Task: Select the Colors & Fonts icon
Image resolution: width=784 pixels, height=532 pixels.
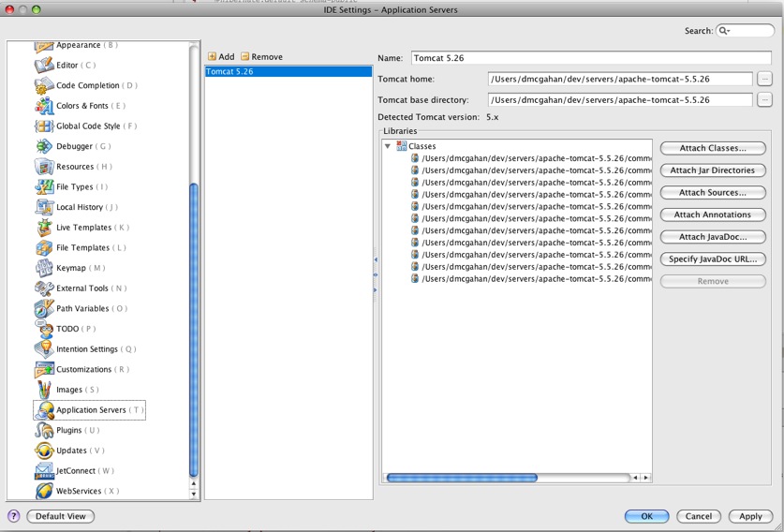Action: [x=44, y=106]
